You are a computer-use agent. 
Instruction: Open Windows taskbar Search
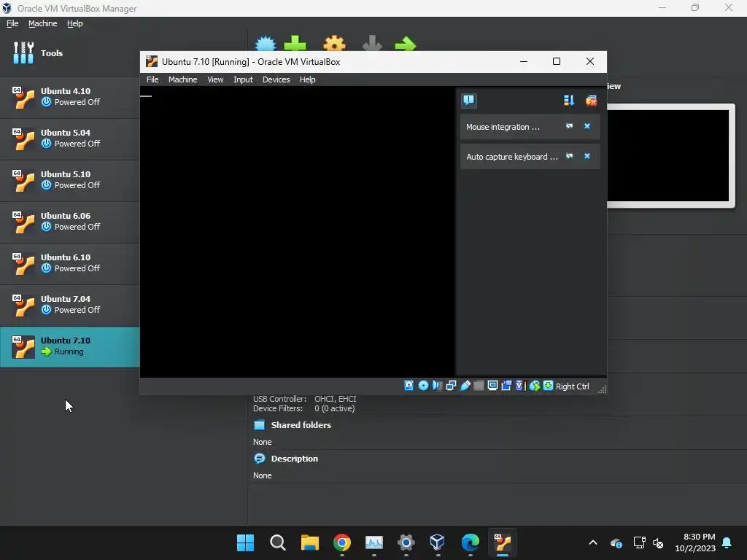pyautogui.click(x=277, y=542)
